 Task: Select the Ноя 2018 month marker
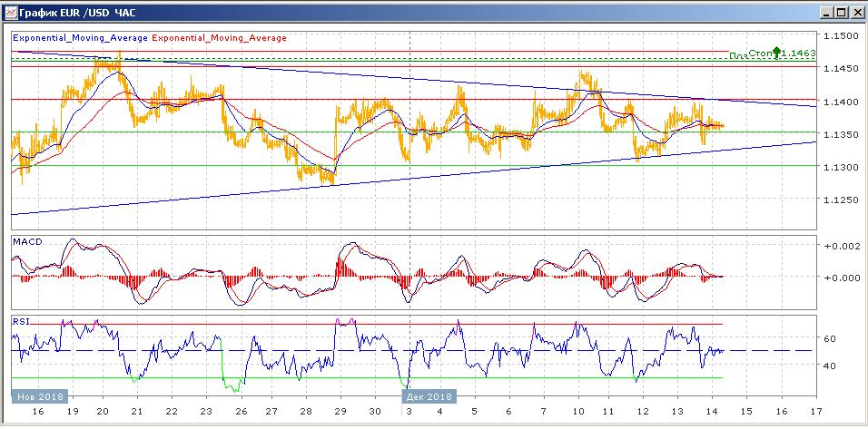pyautogui.click(x=40, y=396)
